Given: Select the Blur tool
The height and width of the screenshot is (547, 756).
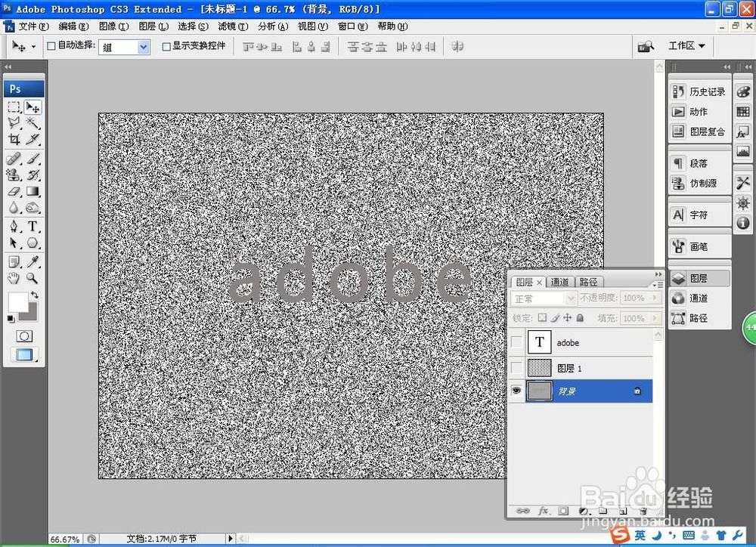Looking at the screenshot, I should coord(14,208).
